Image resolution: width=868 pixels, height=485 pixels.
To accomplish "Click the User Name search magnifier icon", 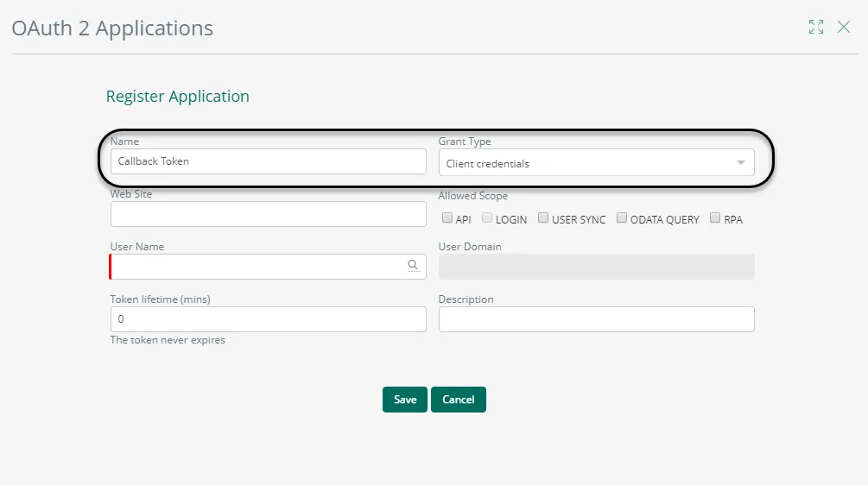I will (413, 266).
